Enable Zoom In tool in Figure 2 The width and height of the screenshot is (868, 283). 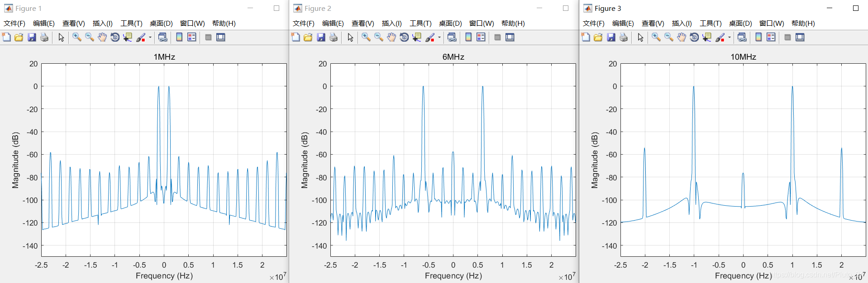pyautogui.click(x=366, y=37)
